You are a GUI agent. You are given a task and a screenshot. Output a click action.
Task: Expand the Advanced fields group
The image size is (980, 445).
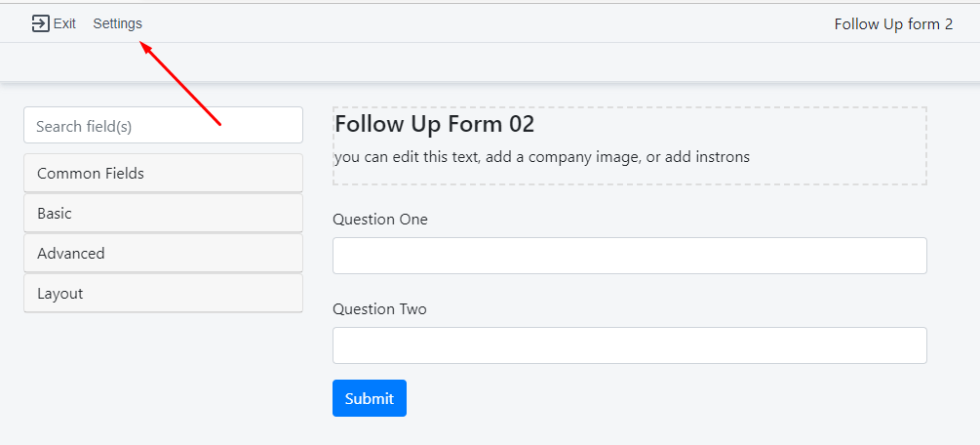point(163,253)
